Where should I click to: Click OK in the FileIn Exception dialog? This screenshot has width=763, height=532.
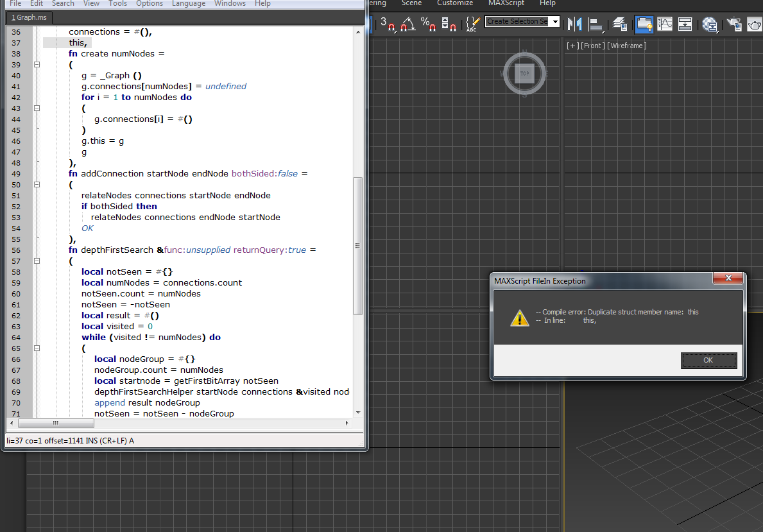tap(708, 360)
